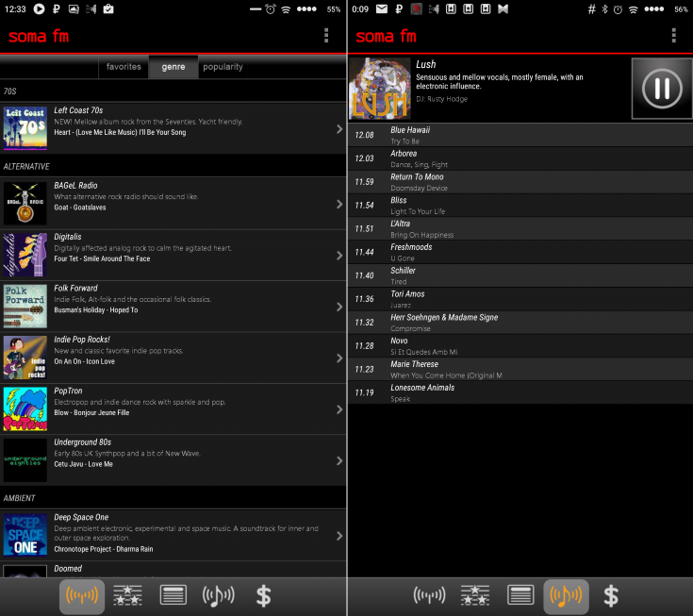693x616 pixels.
Task: Tap highlighted now-playing icon in right bar
Action: pos(566,596)
